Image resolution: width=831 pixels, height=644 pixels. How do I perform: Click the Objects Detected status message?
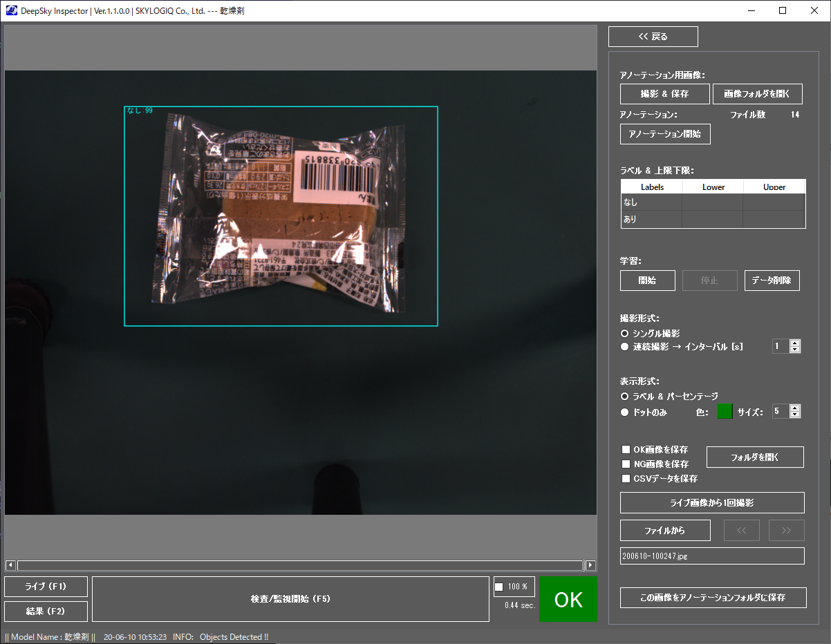[234, 637]
